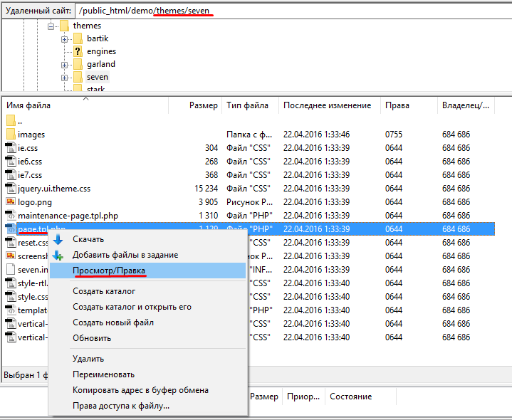
Task: Open Права доступа к файлу dialog
Action: tap(147, 406)
